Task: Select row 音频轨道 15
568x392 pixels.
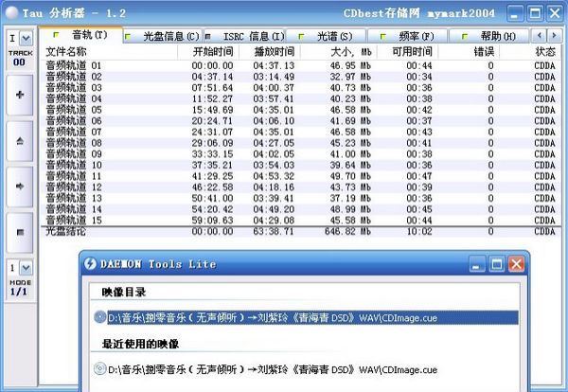Action: tap(301, 221)
